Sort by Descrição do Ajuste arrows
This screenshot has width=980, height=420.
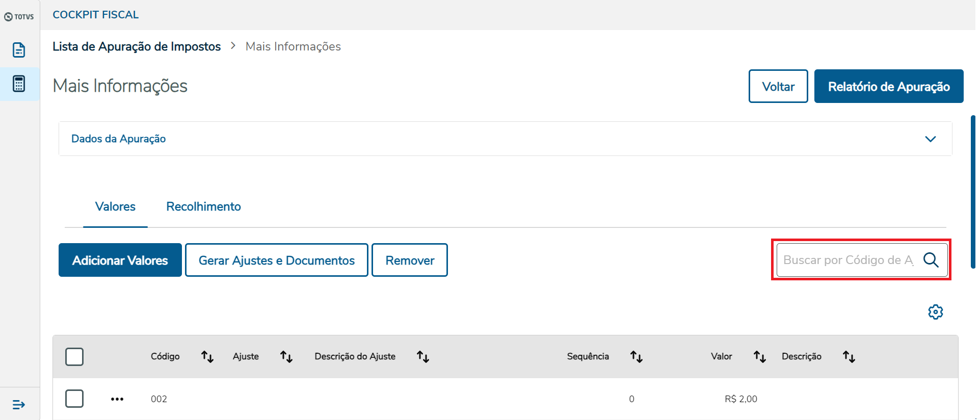(x=423, y=357)
